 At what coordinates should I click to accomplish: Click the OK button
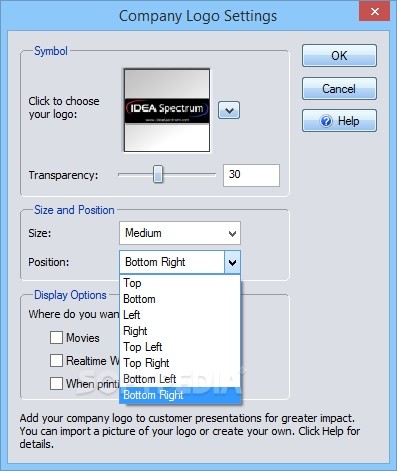tap(339, 56)
